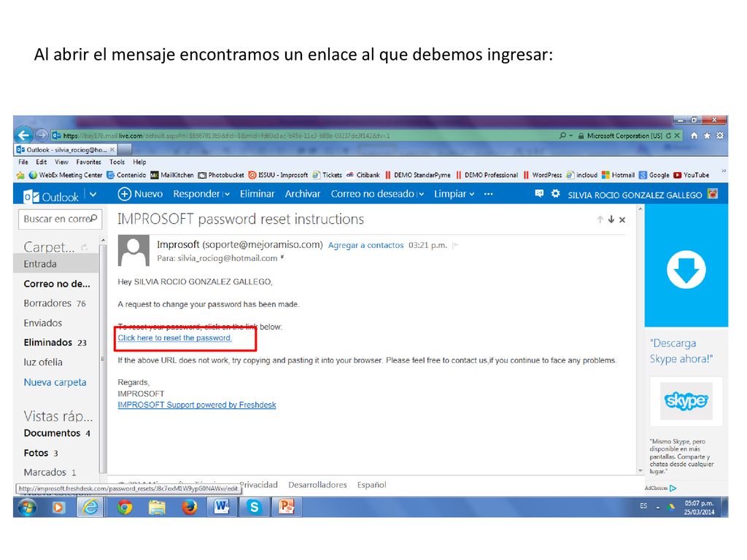The width and height of the screenshot is (747, 560).
Task: Click Nueva carpeta link
Action: pos(55,382)
